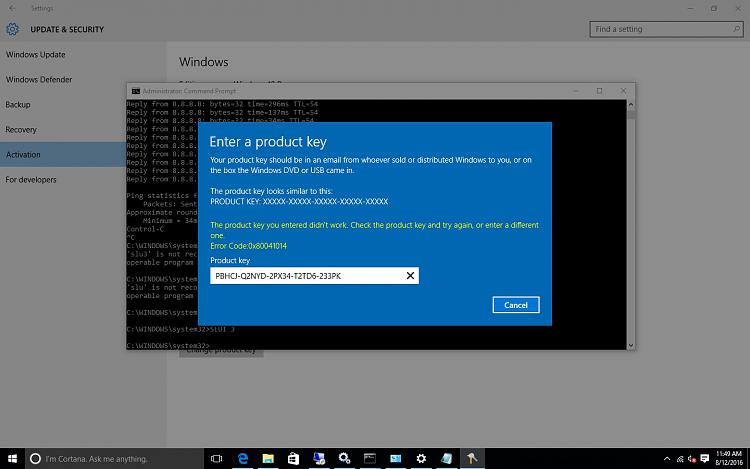This screenshot has height=469, width=750.
Task: Open the Windows Store taskbar icon
Action: (294, 459)
